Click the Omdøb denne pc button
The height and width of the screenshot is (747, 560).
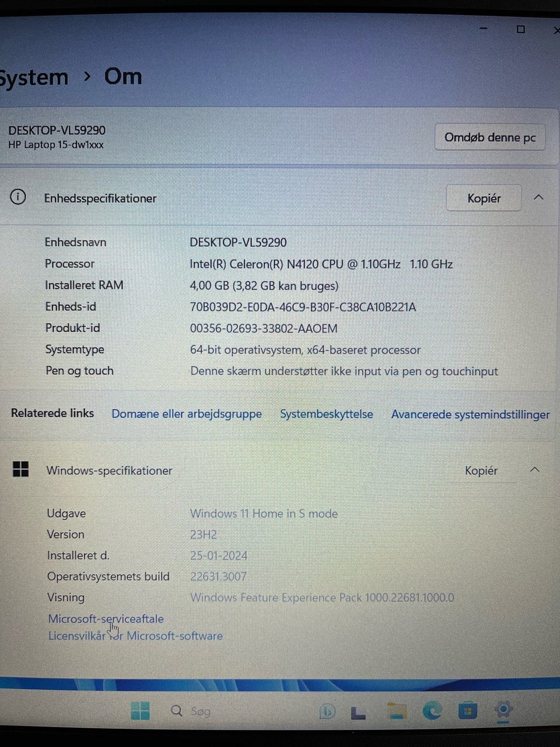490,138
